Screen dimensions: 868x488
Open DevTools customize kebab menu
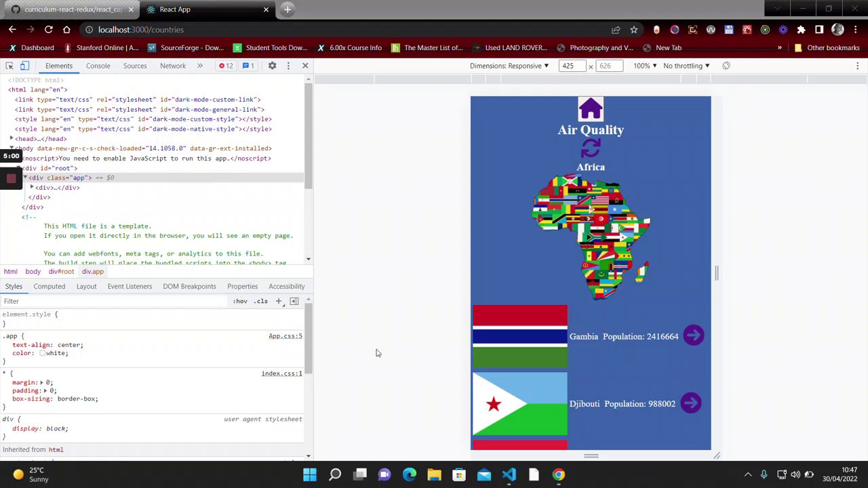[288, 66]
